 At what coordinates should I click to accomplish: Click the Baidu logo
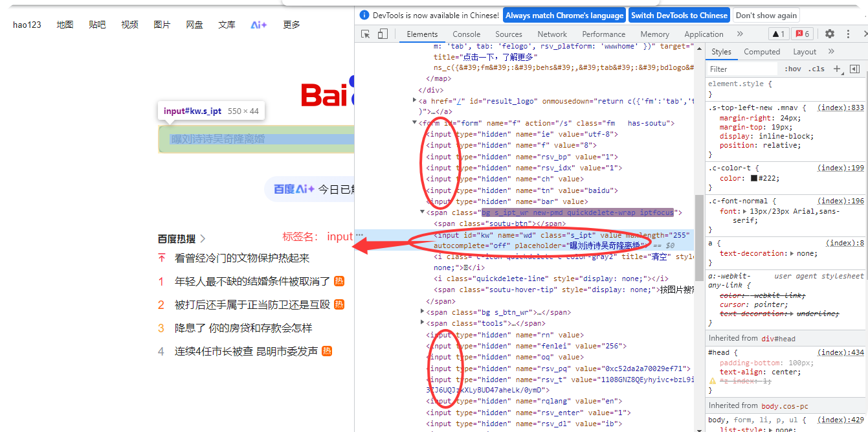(328, 92)
